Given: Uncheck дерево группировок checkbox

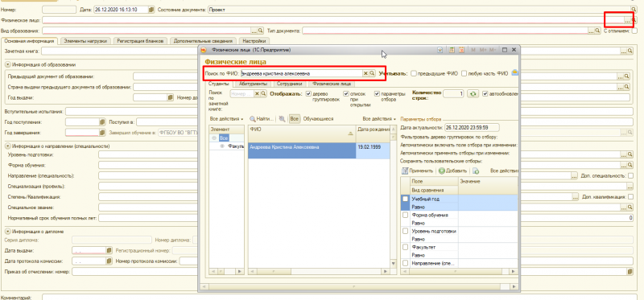Looking at the screenshot, I should click(x=308, y=94).
